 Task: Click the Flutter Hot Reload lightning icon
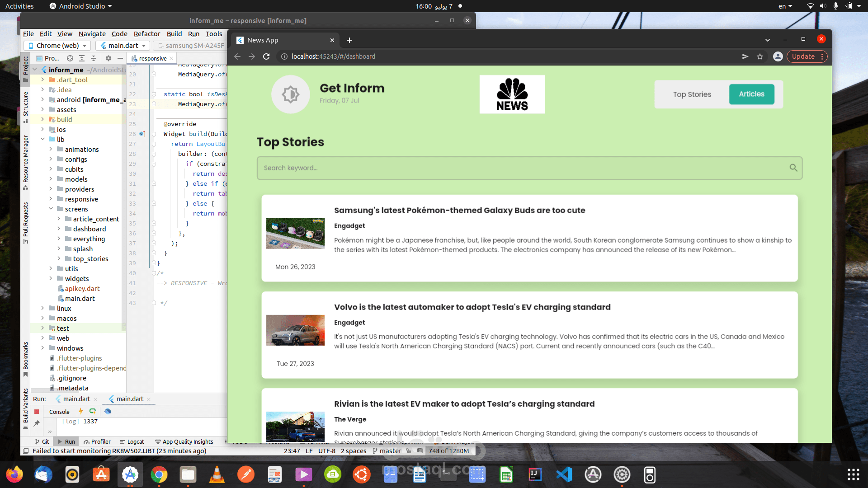(80, 411)
